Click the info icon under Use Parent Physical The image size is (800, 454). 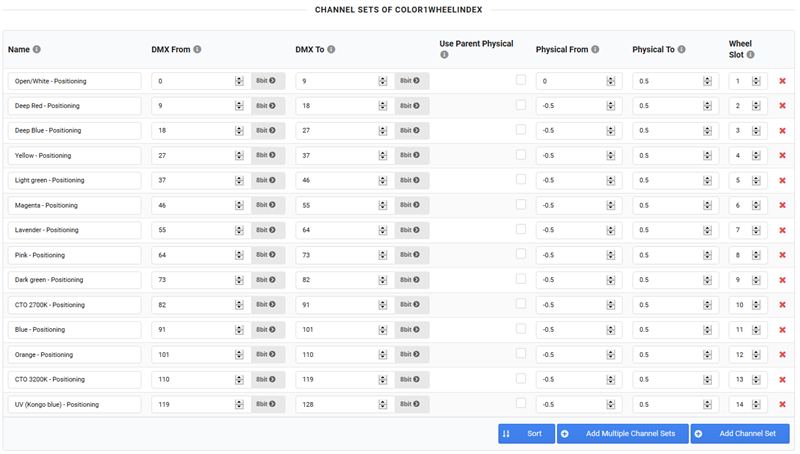[444, 55]
